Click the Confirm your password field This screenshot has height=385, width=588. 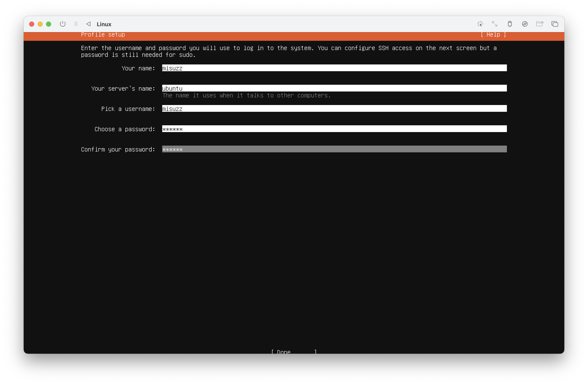click(x=334, y=149)
